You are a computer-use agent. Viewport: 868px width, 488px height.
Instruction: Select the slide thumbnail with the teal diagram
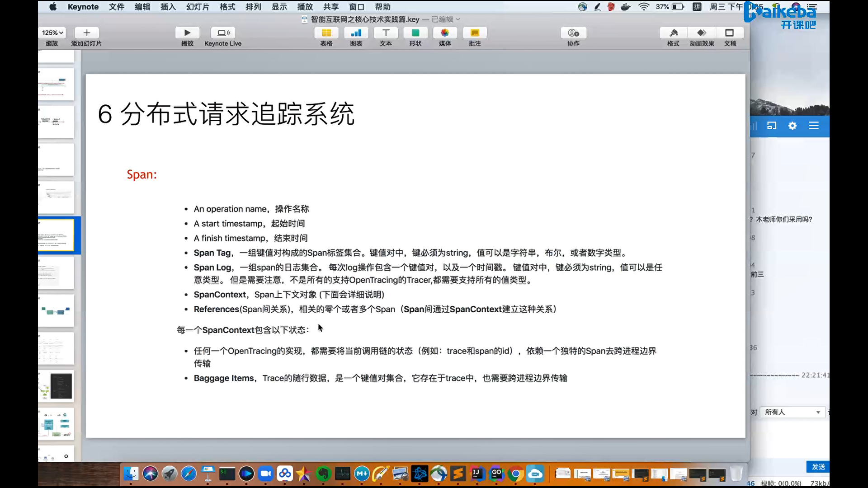[56, 311]
